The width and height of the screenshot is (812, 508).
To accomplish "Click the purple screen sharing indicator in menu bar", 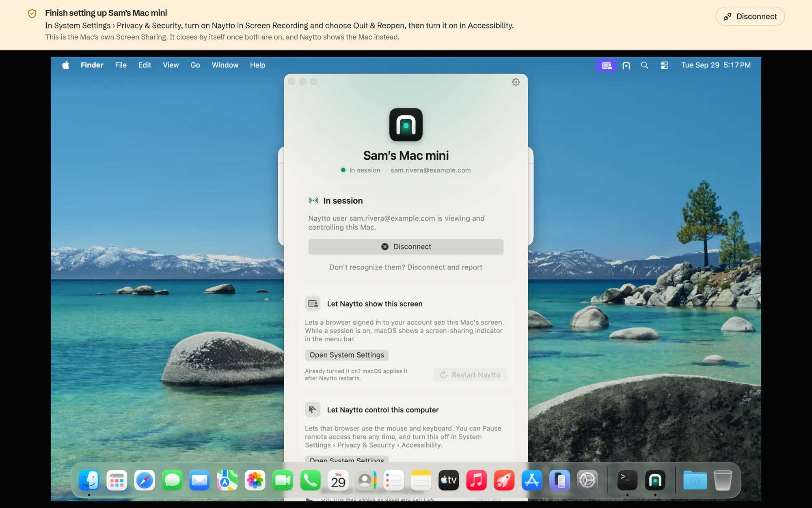I will (607, 65).
